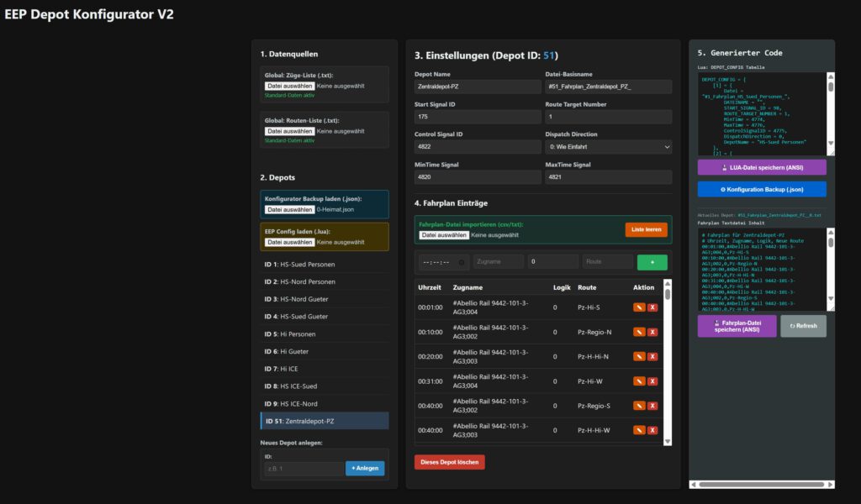
Task: Click Dieses Depot löschen button
Action: (x=449, y=462)
